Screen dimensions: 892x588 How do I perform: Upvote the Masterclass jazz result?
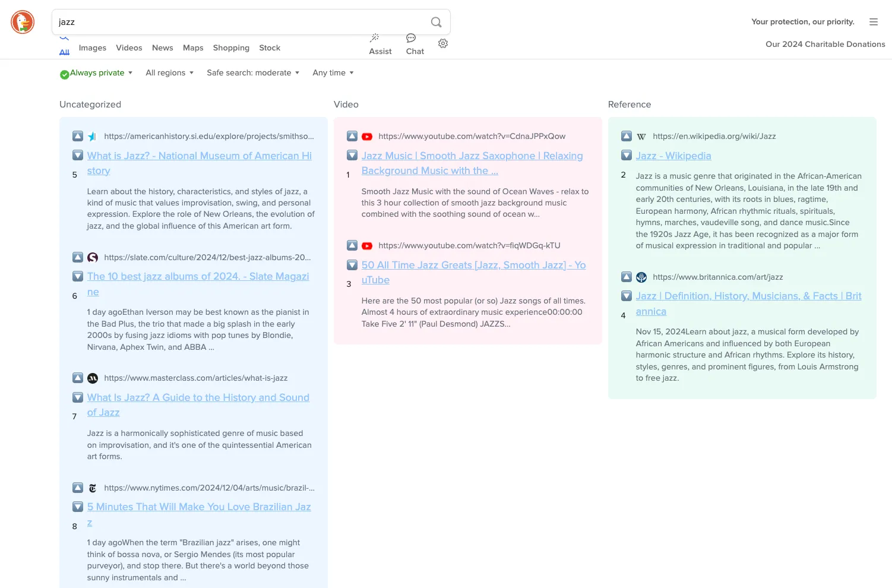pos(78,378)
